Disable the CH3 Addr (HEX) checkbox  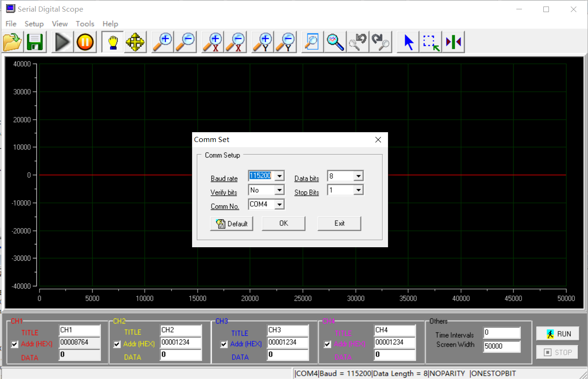(x=224, y=345)
